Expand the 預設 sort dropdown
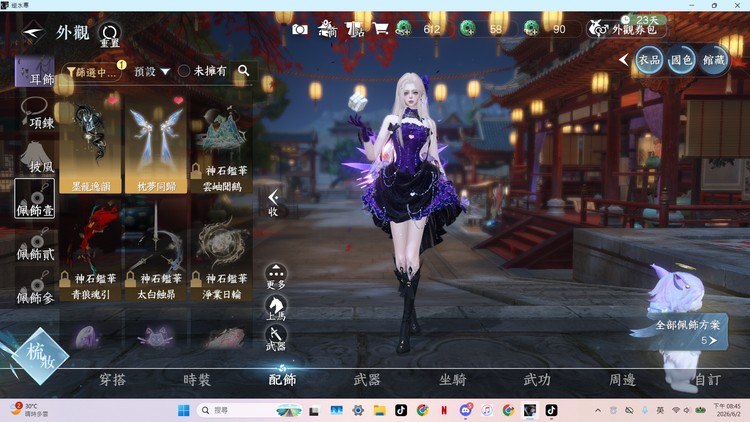The width and height of the screenshot is (750, 422). [x=152, y=71]
